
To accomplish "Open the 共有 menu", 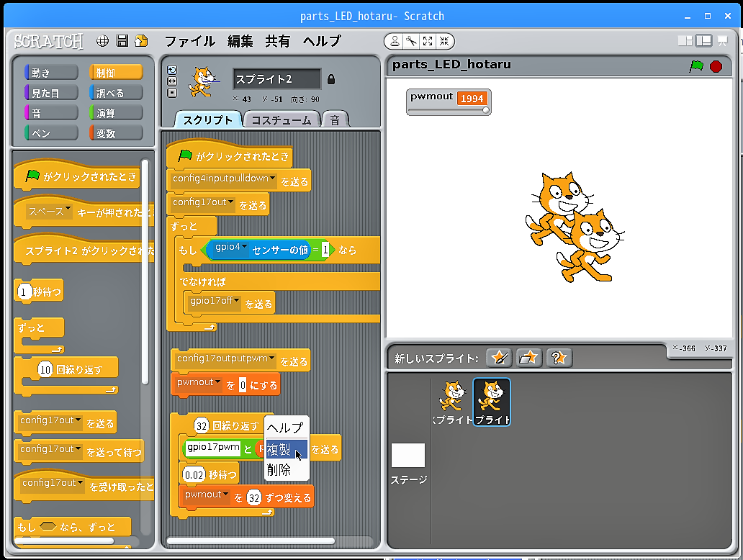I will [278, 41].
